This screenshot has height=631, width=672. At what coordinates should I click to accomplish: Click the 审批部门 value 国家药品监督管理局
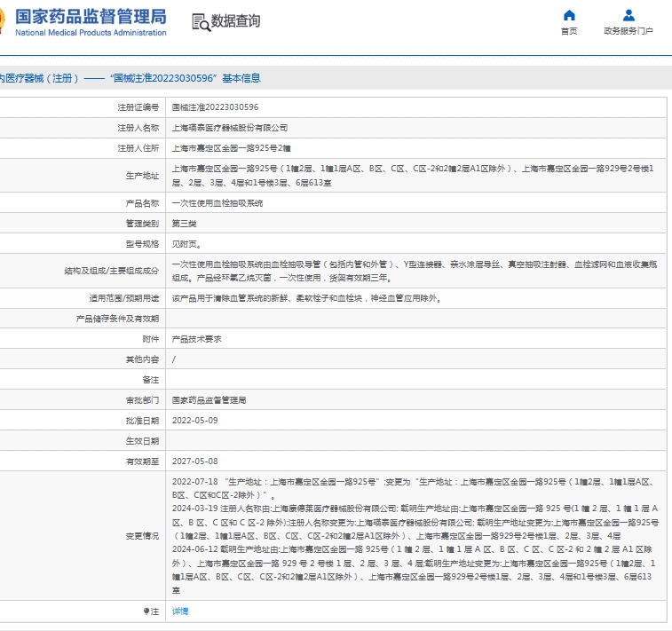[x=210, y=400]
